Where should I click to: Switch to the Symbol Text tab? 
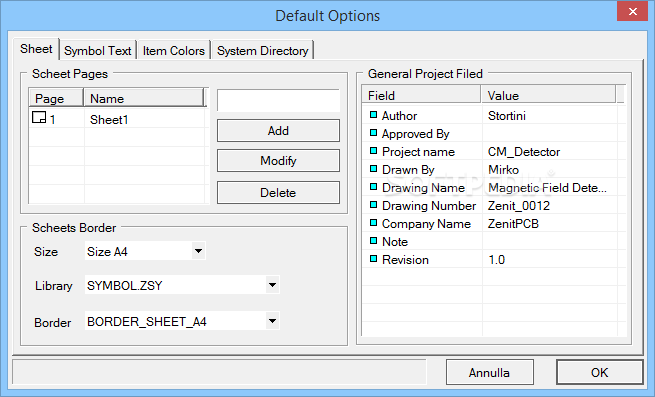click(x=98, y=51)
